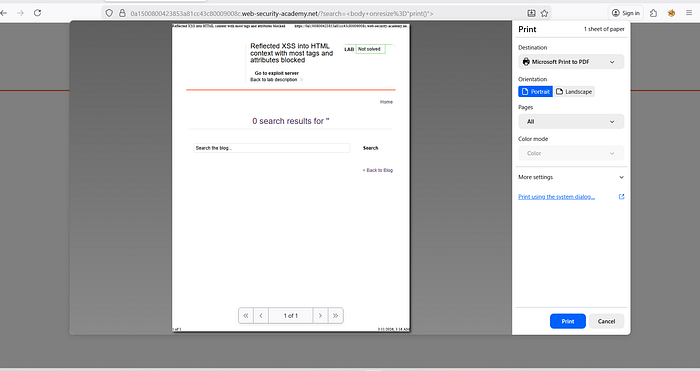The image size is (700, 371).
Task: Open the Firefox hamburger menu
Action: [689, 13]
